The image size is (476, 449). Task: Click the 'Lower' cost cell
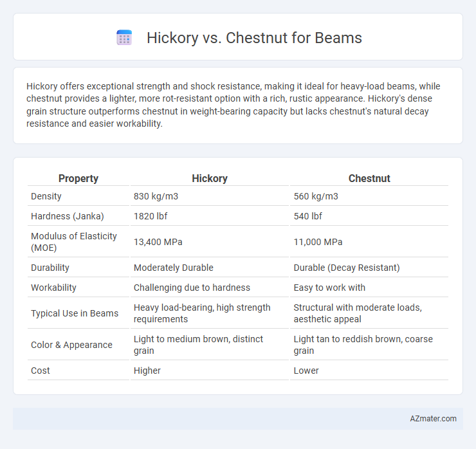pos(306,371)
